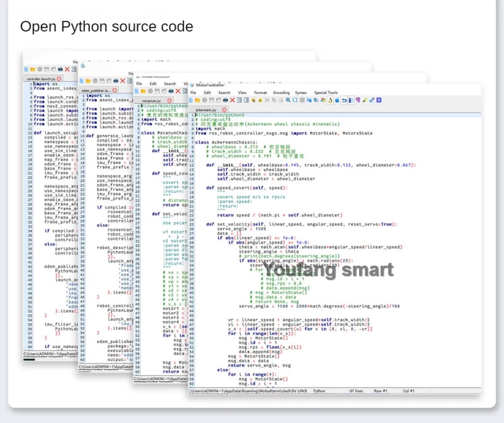This screenshot has width=504, height=423.
Task: Click New file icon in ackermann.py window
Action: [191, 100]
